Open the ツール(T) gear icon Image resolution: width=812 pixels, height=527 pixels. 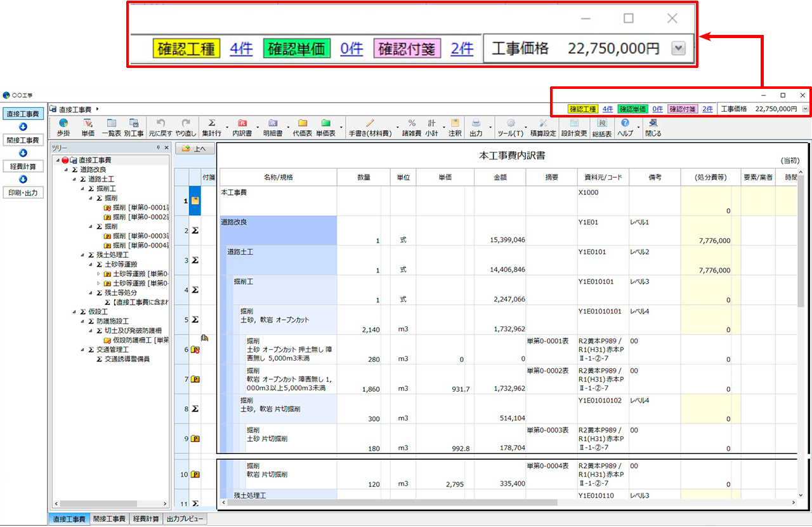pyautogui.click(x=509, y=128)
